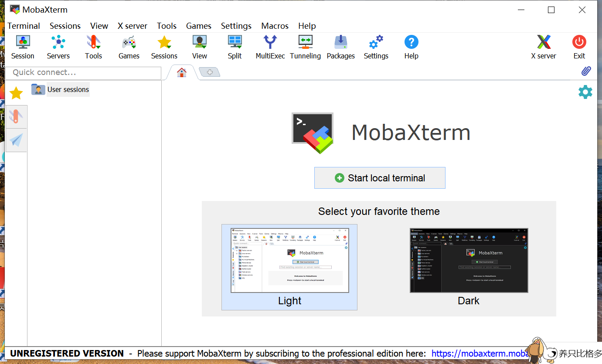Choose the Dark theme thumbnail
Screen dimensions: 602x364
pos(469,260)
